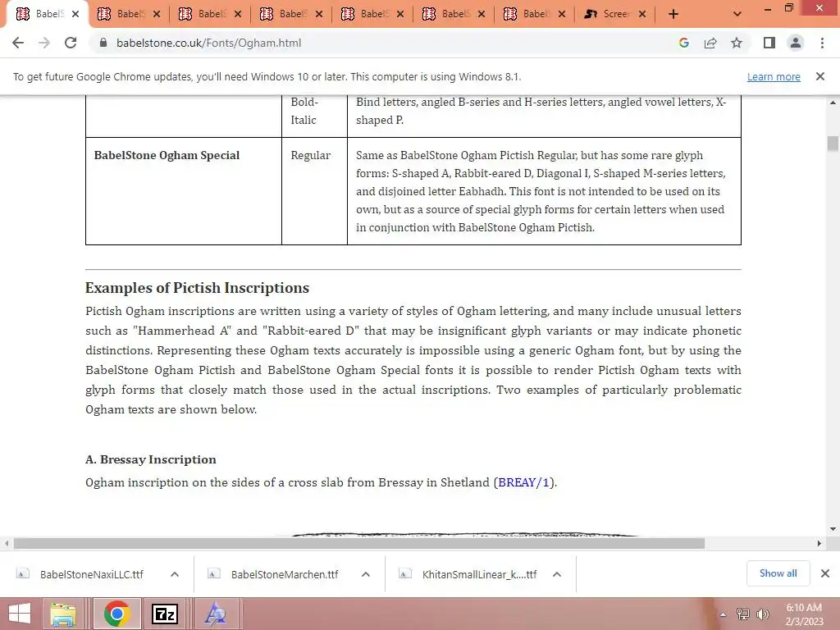Screen dimensions: 840x630
Task: Share this page using the share icon
Action: point(710,43)
